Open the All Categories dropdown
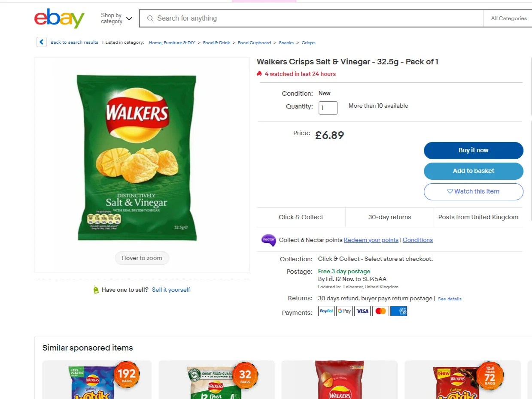The width and height of the screenshot is (532, 399). (508, 18)
